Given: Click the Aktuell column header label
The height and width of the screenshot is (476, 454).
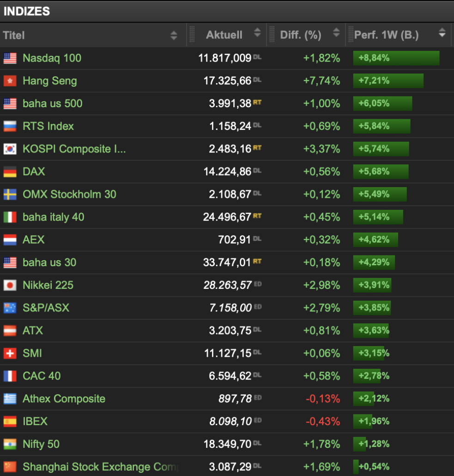Looking at the screenshot, I should [224, 35].
